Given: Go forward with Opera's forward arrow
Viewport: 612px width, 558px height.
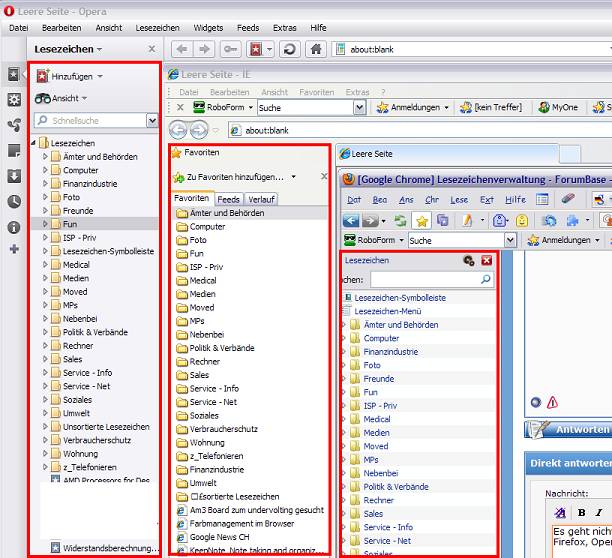Looking at the screenshot, I should coord(204,49).
